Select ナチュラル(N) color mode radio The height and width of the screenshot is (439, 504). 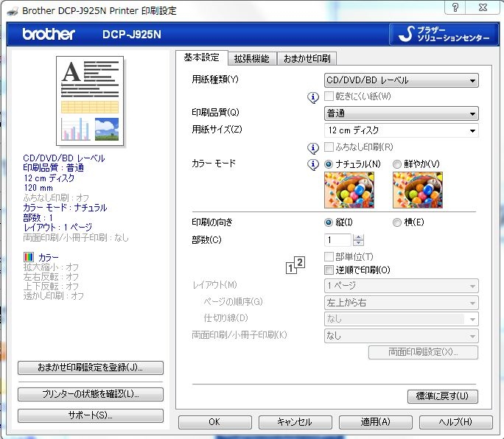tap(329, 164)
